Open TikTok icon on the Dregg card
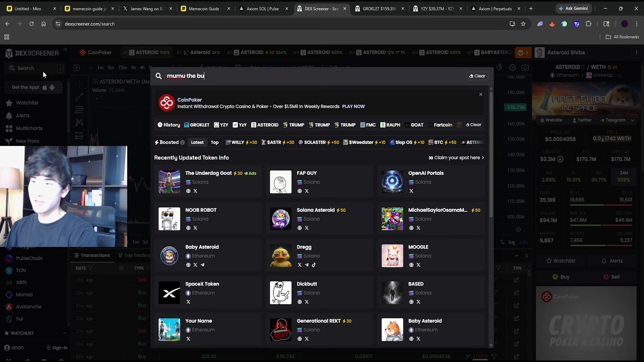 click(x=314, y=265)
